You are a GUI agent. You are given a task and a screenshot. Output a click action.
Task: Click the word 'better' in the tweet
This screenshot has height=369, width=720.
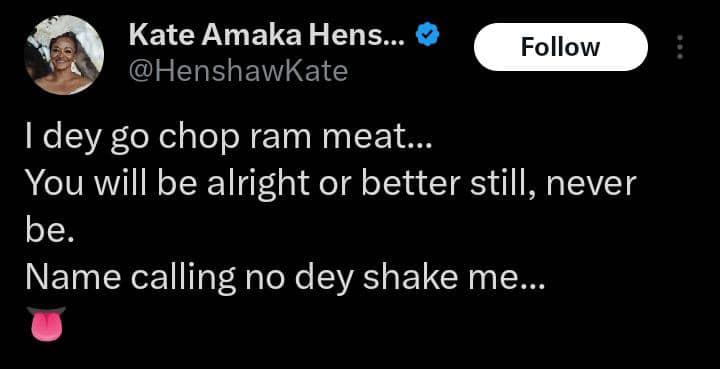click(411, 184)
